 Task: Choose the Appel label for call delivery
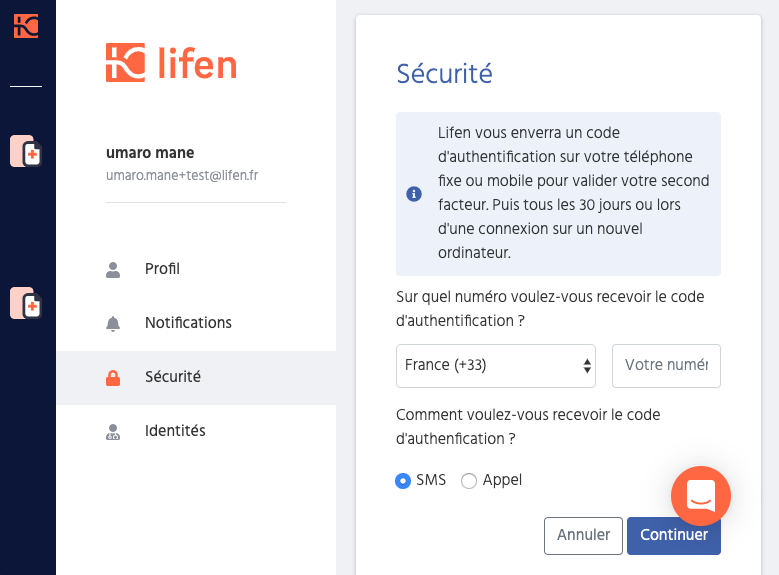pyautogui.click(x=502, y=480)
